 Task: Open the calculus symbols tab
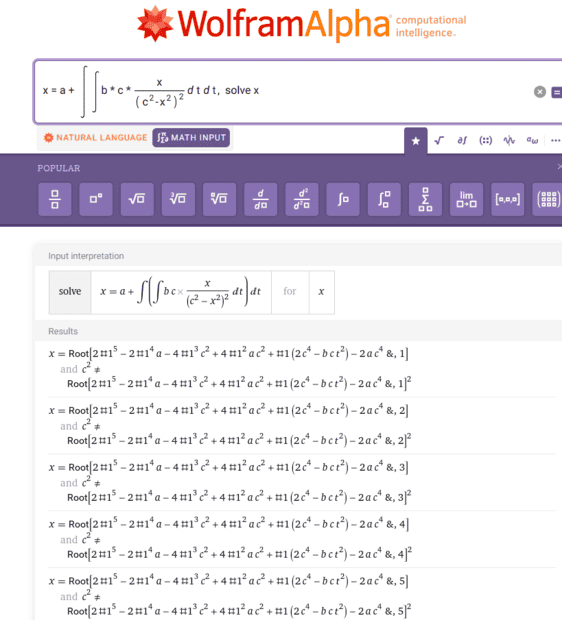coord(462,140)
